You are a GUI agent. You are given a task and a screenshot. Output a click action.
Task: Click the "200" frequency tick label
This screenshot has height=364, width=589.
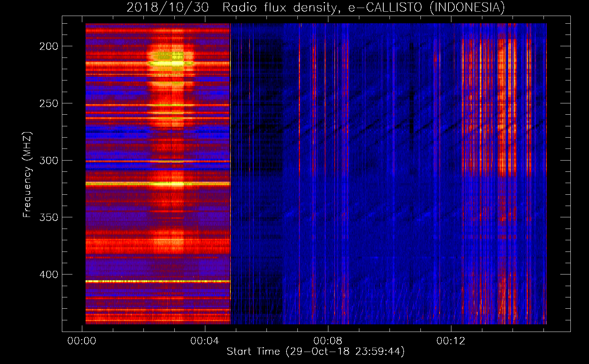[x=49, y=46]
